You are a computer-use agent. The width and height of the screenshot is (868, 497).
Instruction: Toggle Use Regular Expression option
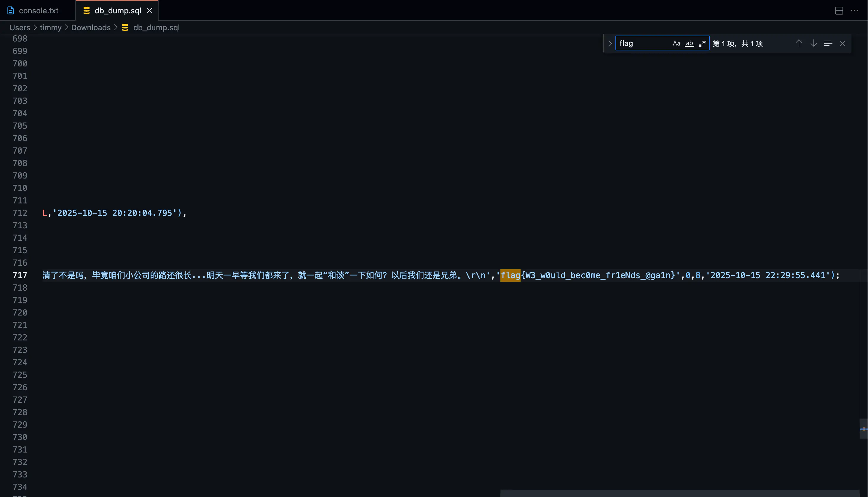[702, 43]
